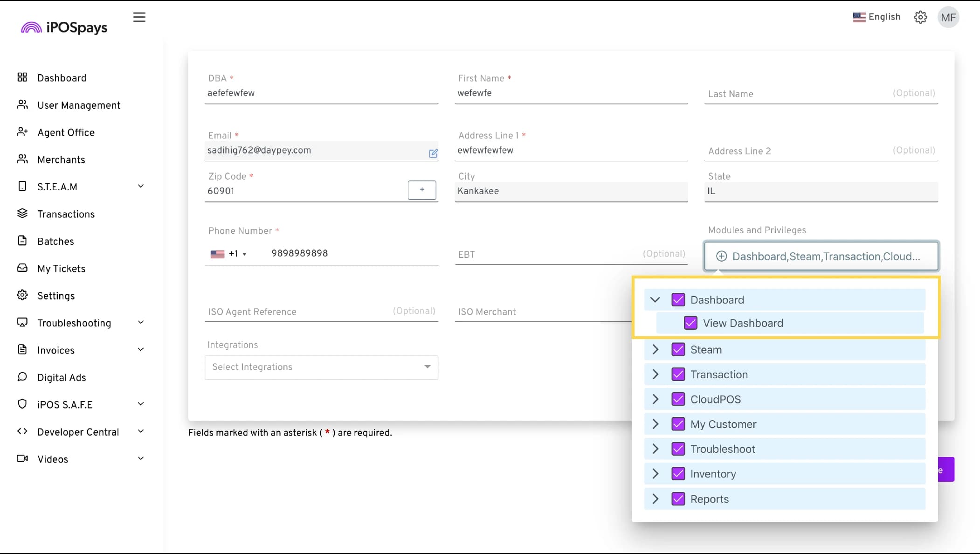Uncheck the My Customer module checkbox
Image resolution: width=980 pixels, height=554 pixels.
pos(678,424)
